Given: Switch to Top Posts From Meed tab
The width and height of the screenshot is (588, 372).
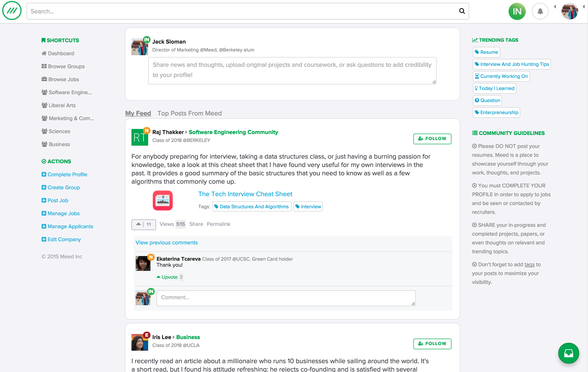Looking at the screenshot, I should (189, 113).
